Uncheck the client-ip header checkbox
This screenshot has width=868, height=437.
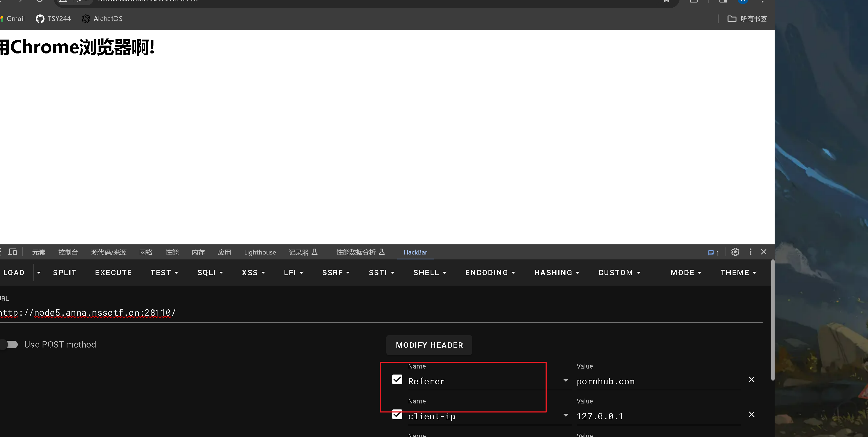(x=397, y=414)
